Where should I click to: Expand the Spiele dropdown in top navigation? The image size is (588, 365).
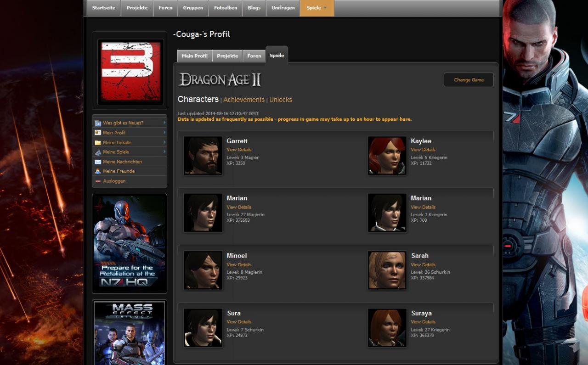[x=317, y=8]
